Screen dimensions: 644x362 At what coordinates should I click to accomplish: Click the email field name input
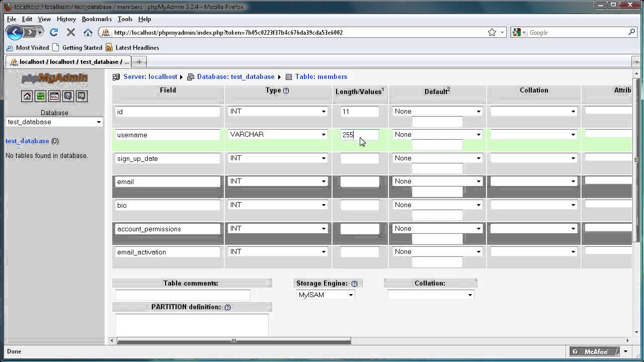pyautogui.click(x=168, y=182)
